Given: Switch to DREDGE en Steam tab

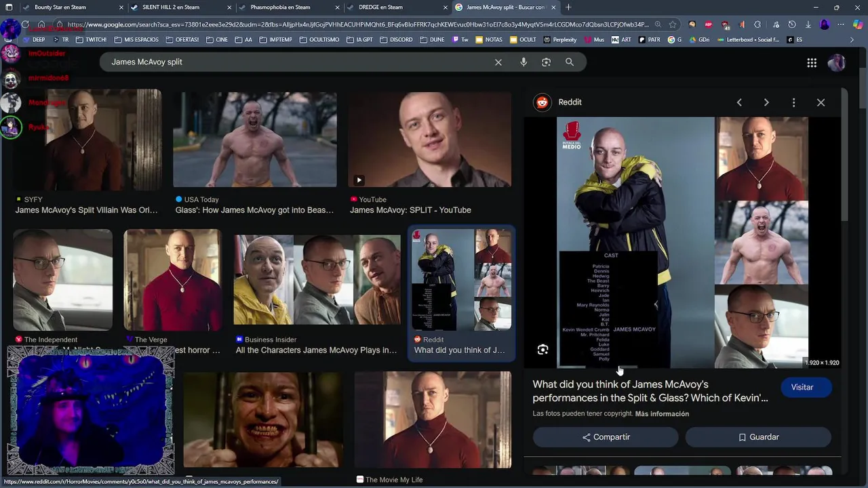Looking at the screenshot, I should pos(397,7).
